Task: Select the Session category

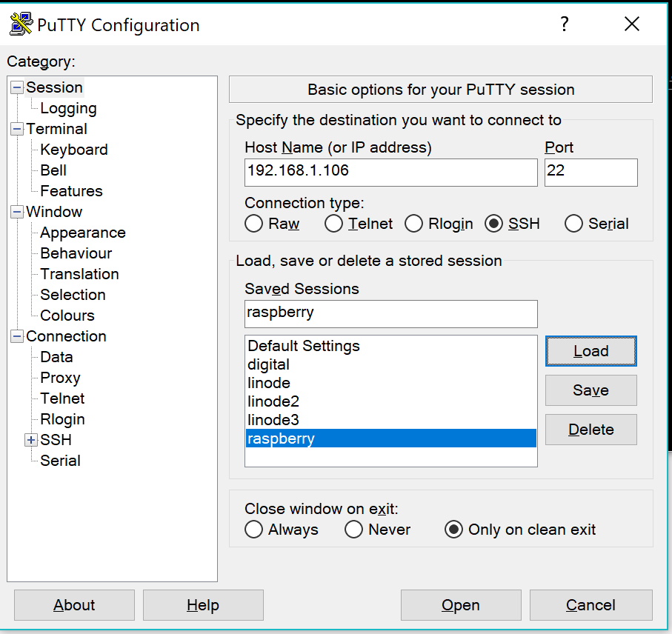Action: click(x=54, y=87)
